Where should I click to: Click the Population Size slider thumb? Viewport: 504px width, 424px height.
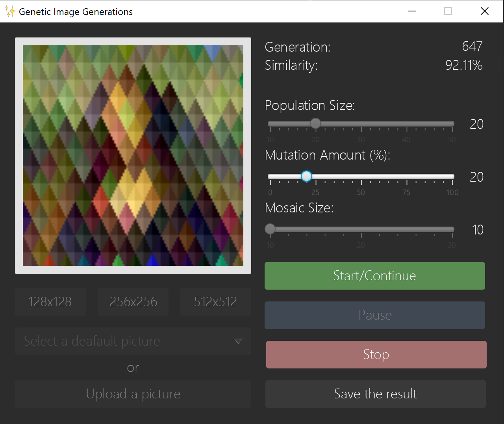[x=315, y=124]
